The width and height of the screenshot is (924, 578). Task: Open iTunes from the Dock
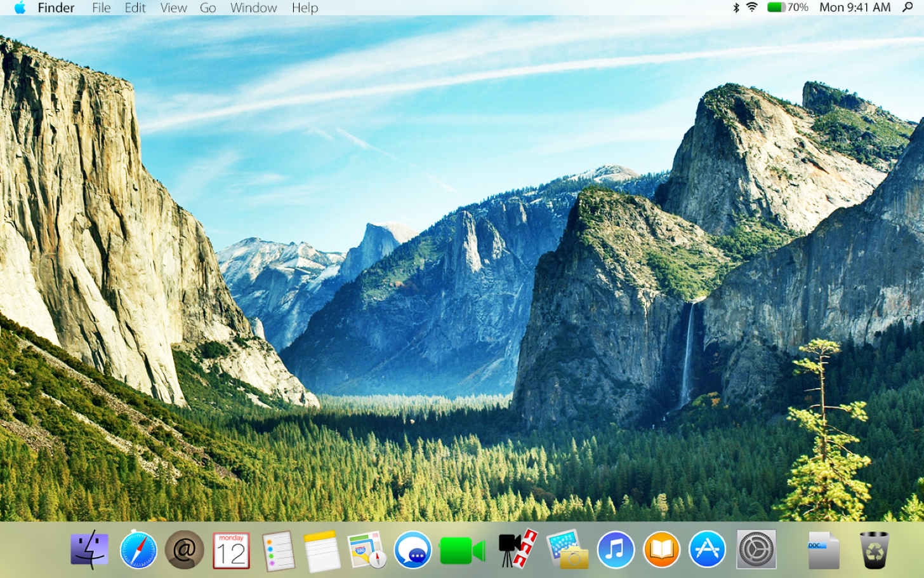point(614,550)
